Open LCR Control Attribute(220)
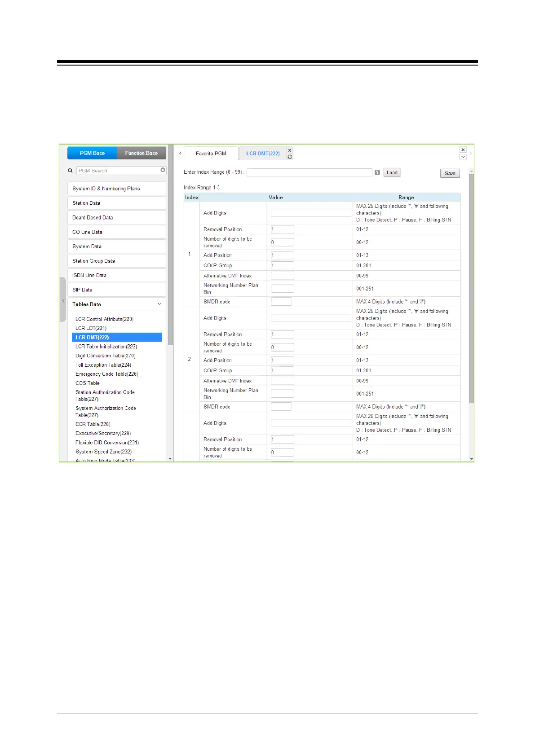The image size is (535, 756). click(104, 319)
